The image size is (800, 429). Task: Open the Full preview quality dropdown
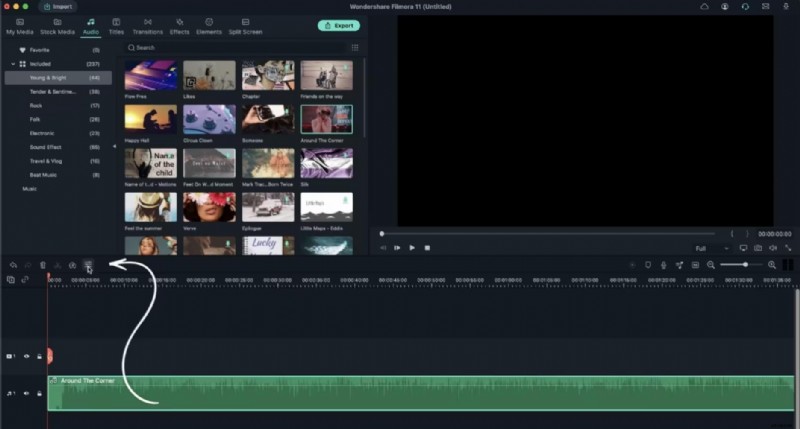click(712, 248)
